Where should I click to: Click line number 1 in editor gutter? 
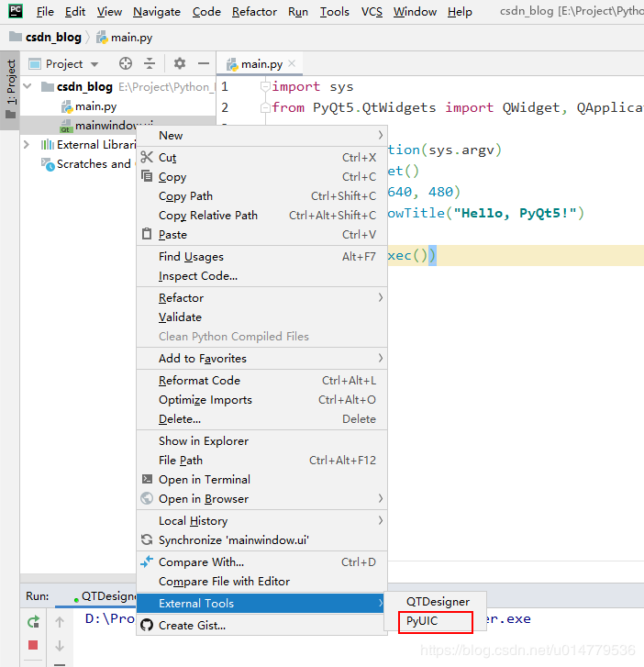(225, 87)
